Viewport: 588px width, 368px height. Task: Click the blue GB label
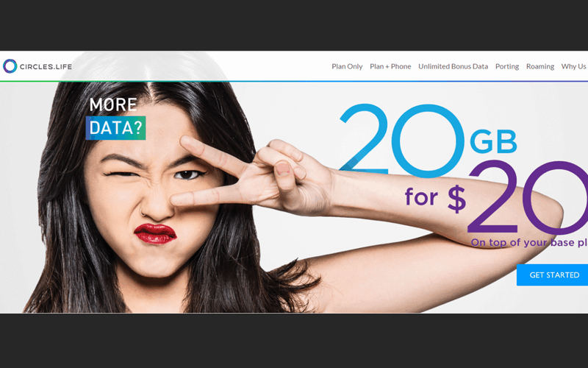pyautogui.click(x=493, y=141)
